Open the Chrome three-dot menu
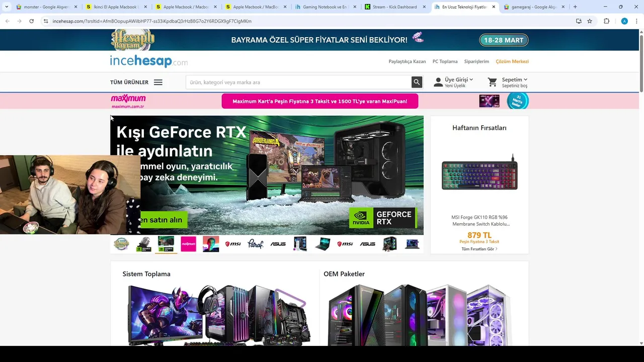644x362 pixels. click(636, 21)
